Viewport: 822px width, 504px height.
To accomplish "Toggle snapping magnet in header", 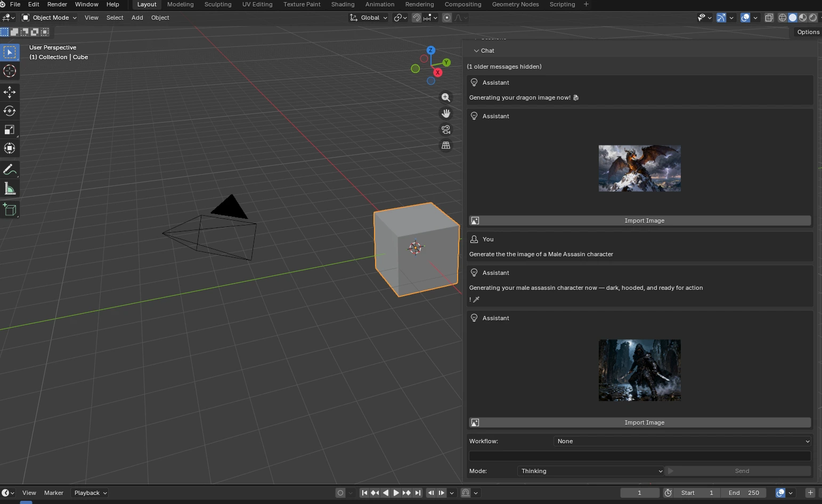I will click(417, 18).
